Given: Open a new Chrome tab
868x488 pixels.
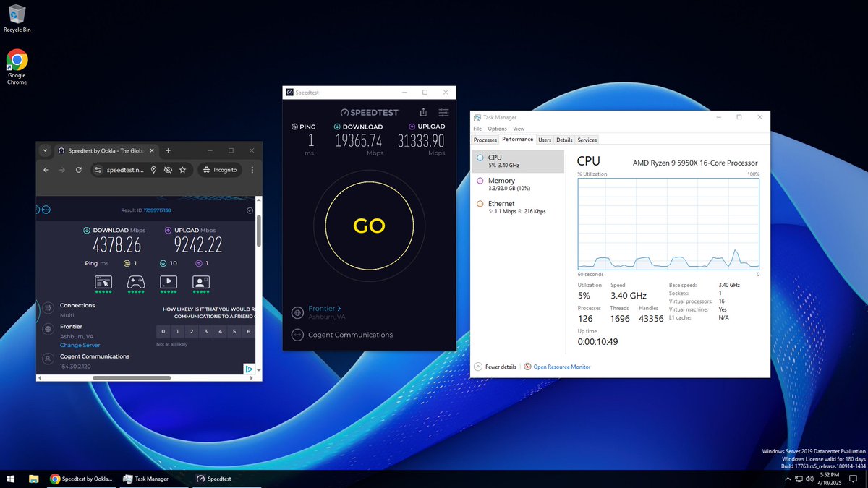Looking at the screenshot, I should pos(168,151).
